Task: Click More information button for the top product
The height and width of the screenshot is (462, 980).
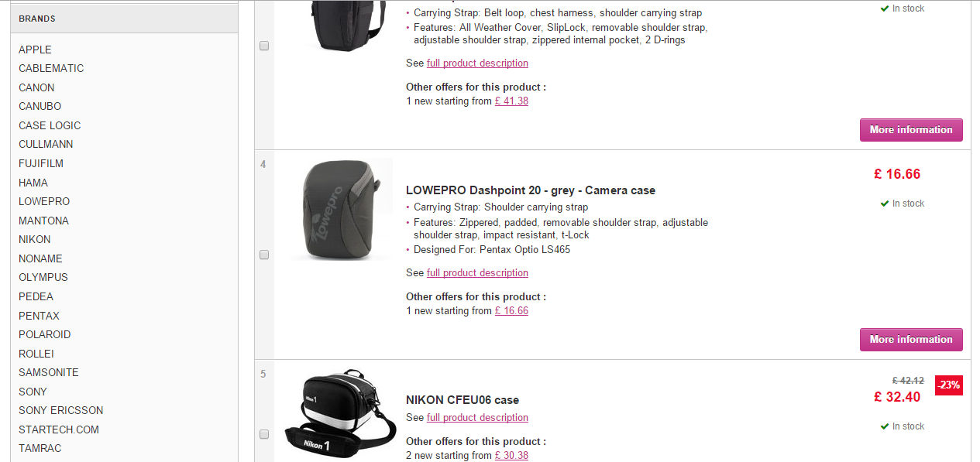Action: click(x=911, y=130)
